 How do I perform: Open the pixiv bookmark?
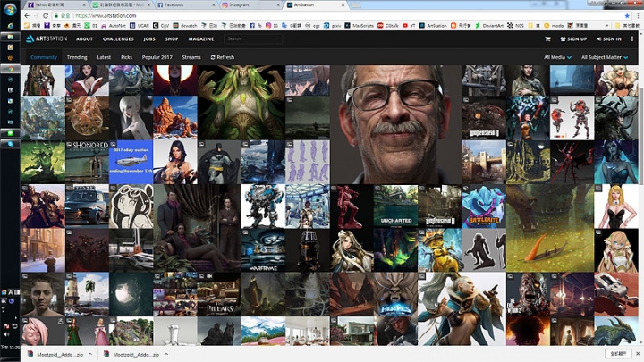333,25
